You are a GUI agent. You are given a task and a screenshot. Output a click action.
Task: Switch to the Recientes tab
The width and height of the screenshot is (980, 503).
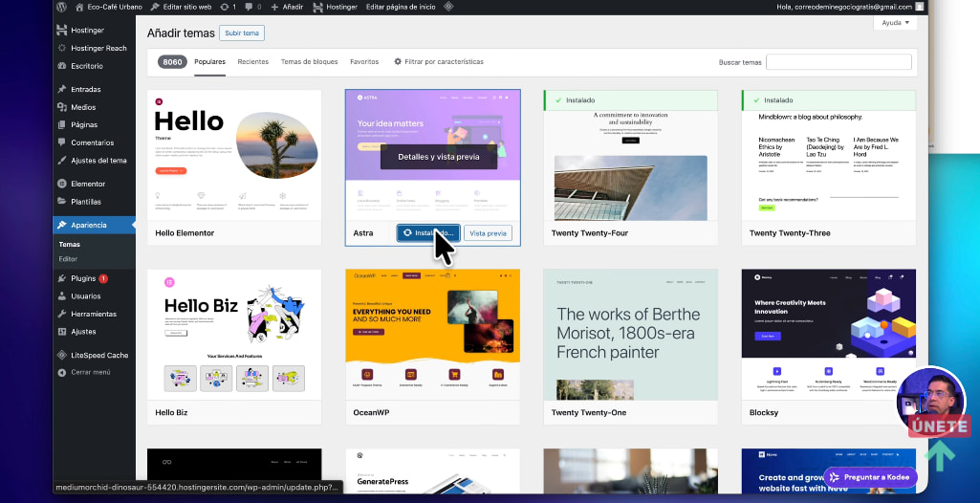click(x=253, y=62)
